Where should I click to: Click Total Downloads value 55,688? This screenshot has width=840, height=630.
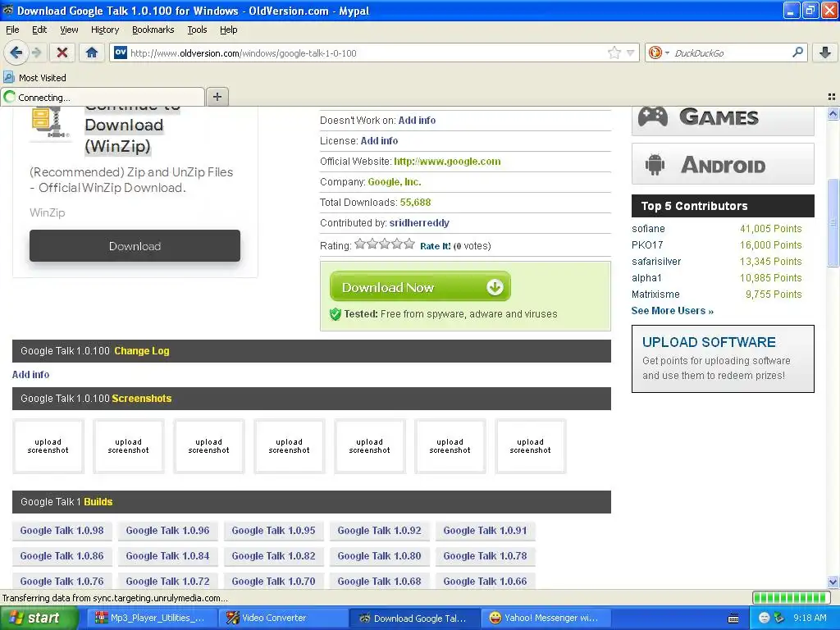[x=415, y=203]
